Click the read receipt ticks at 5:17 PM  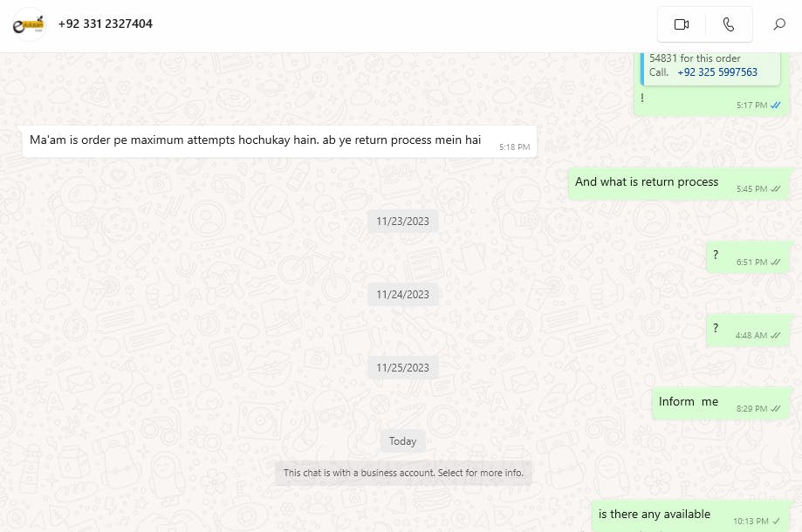pos(776,106)
